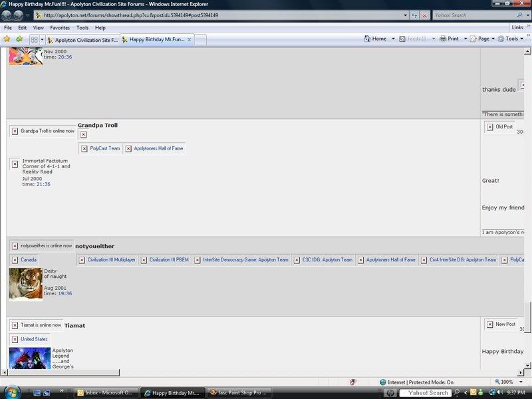Open Grandpa Troll's Apolytoners Hall of Fame link
Image resolution: width=532 pixels, height=399 pixels.
point(158,148)
